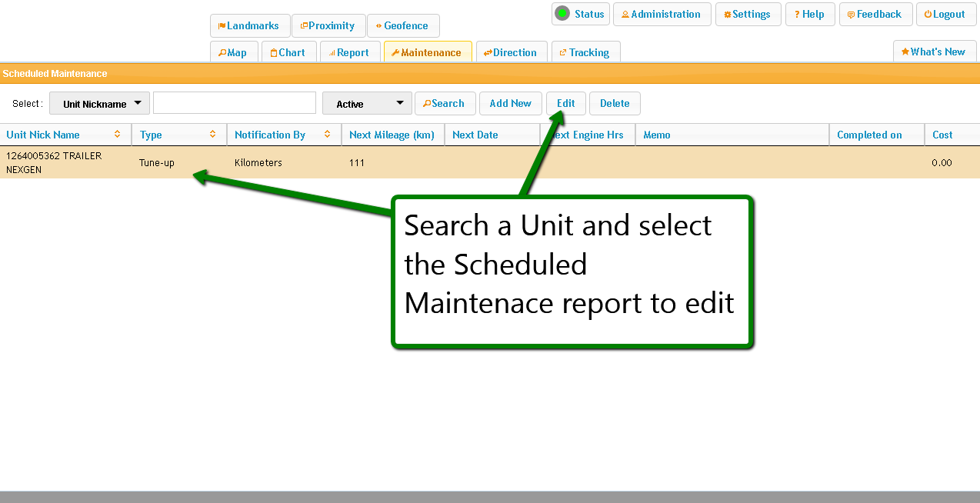Open the Tracking tab
Image resolution: width=980 pixels, height=503 pixels.
(585, 53)
